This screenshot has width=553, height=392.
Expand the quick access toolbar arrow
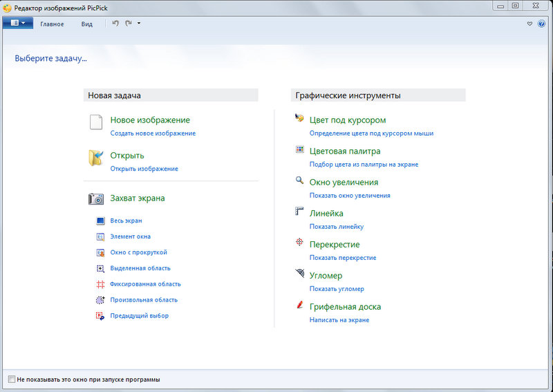139,24
